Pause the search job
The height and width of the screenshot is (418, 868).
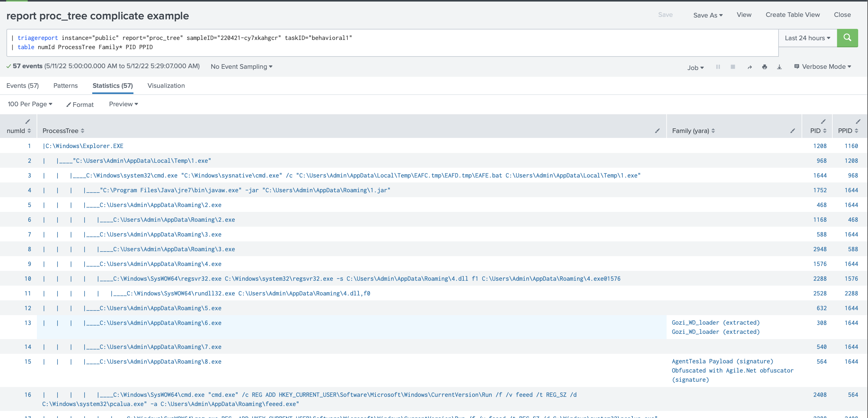[718, 67]
